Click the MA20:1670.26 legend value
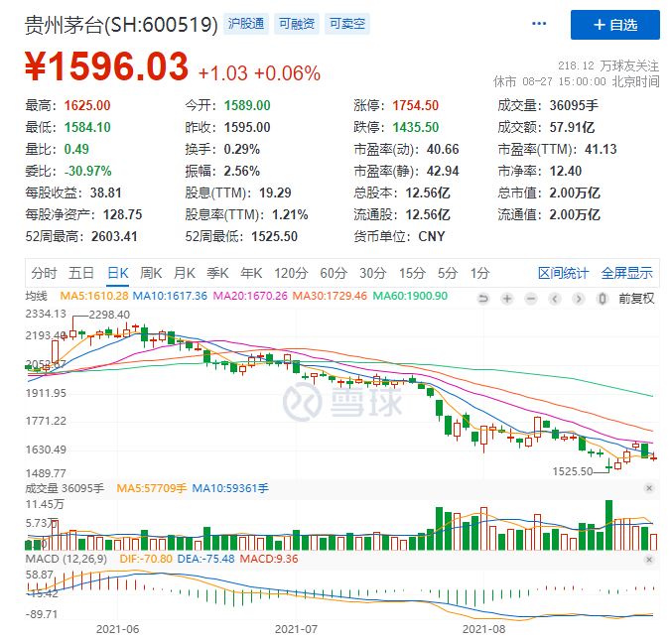672x642 pixels. click(x=250, y=296)
